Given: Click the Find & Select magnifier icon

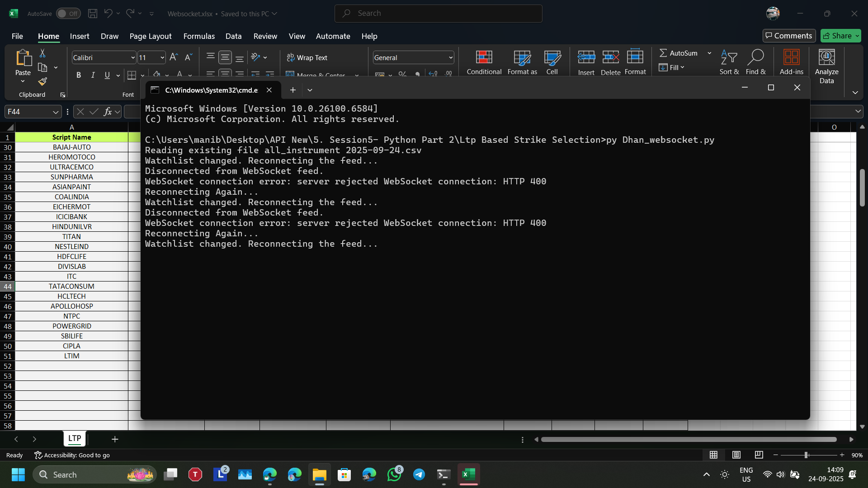Looking at the screenshot, I should (755, 62).
